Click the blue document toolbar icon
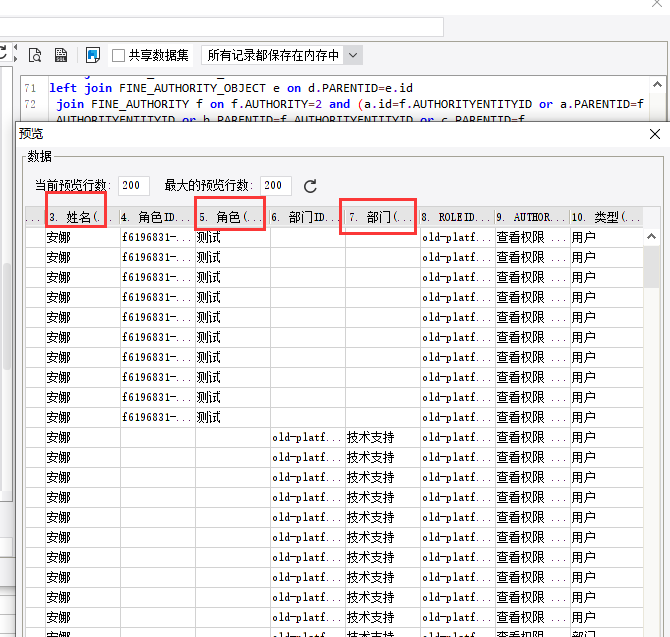The height and width of the screenshot is (637, 670). click(x=93, y=55)
